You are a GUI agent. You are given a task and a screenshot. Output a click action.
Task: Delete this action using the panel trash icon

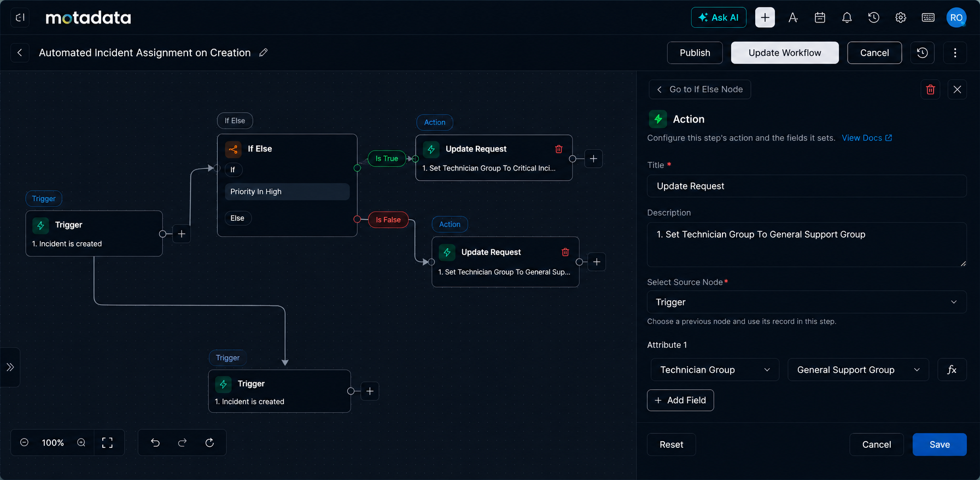click(x=930, y=89)
